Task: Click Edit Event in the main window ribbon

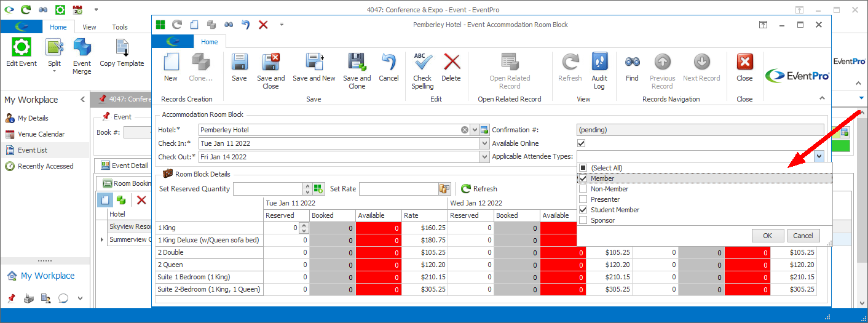Action: pyautogui.click(x=22, y=53)
